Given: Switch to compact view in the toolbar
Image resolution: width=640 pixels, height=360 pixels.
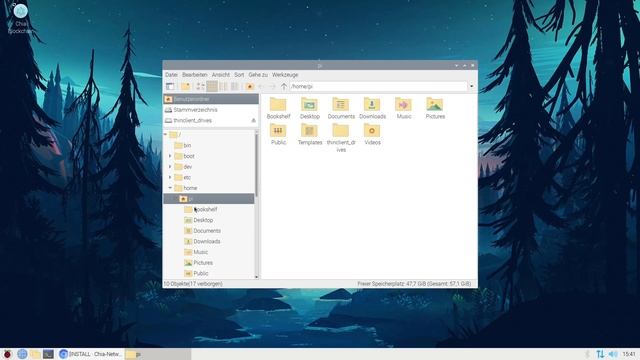Looking at the screenshot, I should tap(223, 86).
